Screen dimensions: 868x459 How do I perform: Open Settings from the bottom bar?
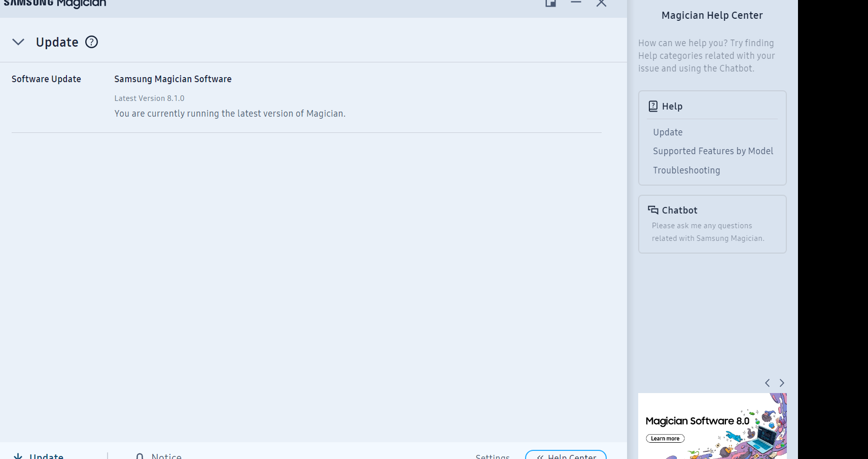pos(493,456)
